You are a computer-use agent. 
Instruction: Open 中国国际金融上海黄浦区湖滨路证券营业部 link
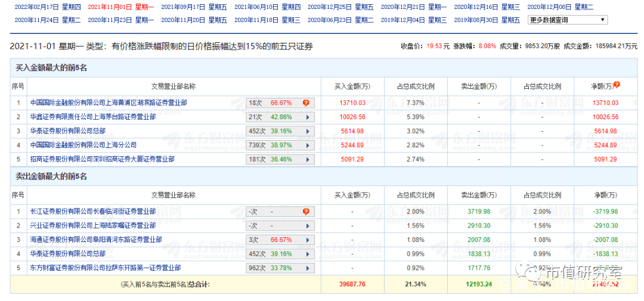109,103
